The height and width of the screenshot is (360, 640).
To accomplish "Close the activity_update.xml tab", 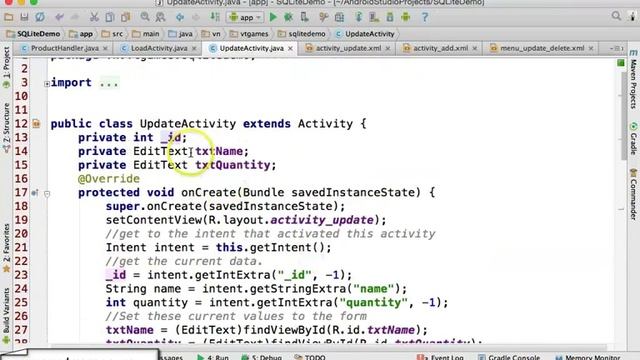I will pyautogui.click(x=388, y=48).
